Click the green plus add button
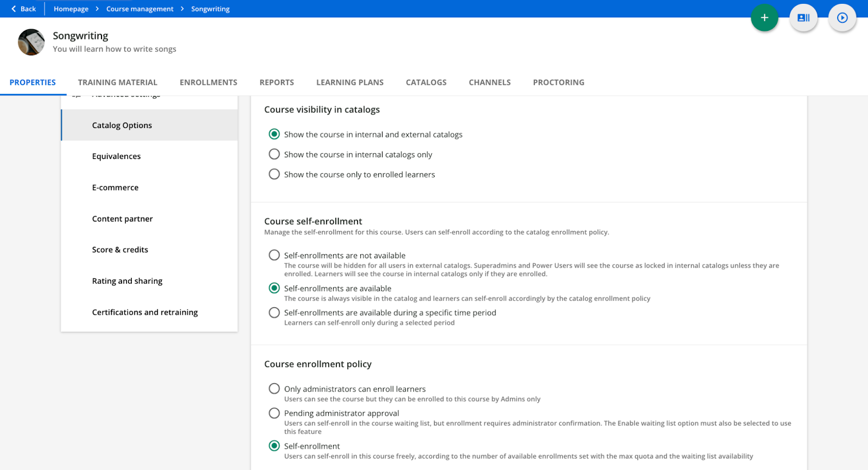Screen dimensions: 868x470 coord(764,18)
